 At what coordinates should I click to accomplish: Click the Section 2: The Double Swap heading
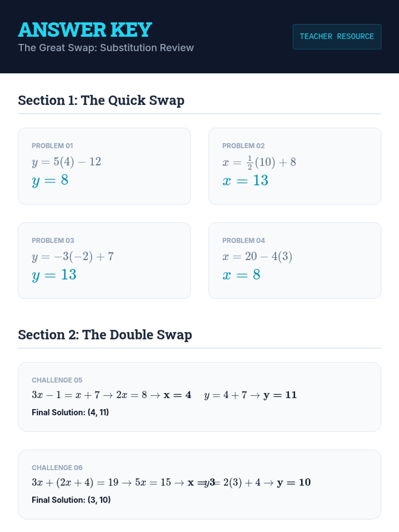pos(105,335)
